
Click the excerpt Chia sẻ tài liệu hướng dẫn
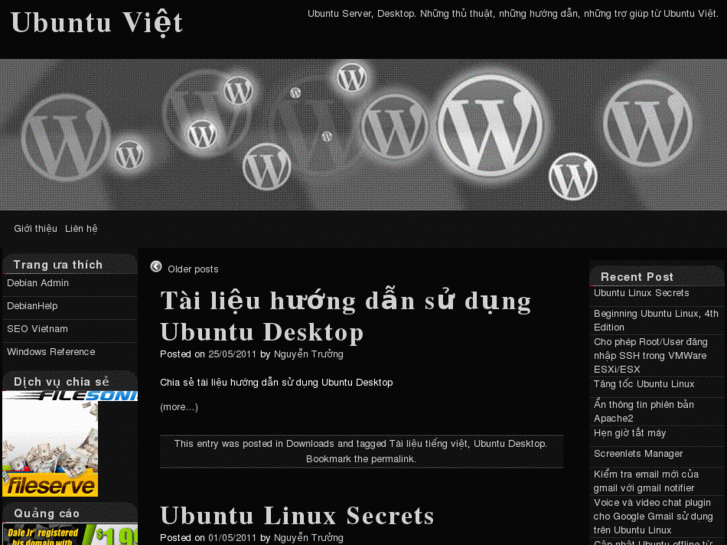point(276,383)
